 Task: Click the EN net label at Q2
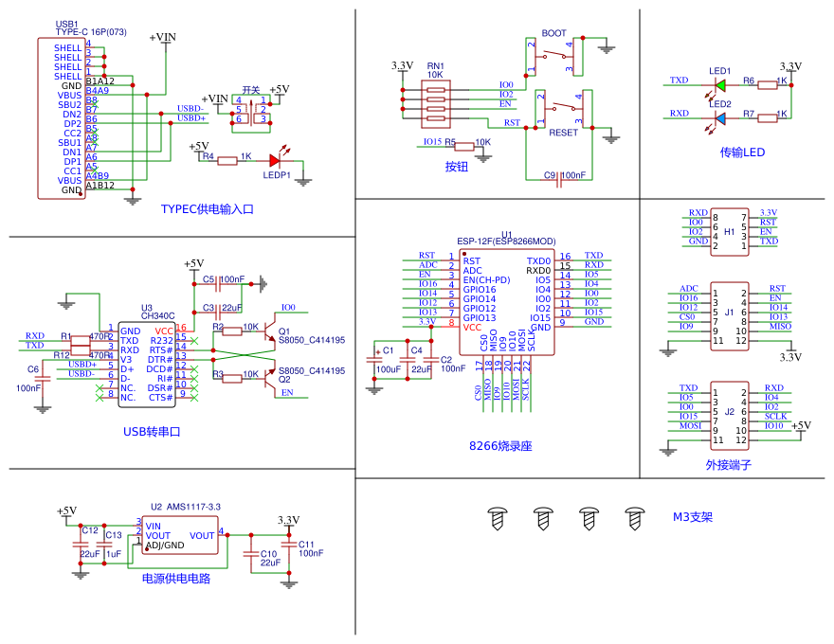point(287,393)
